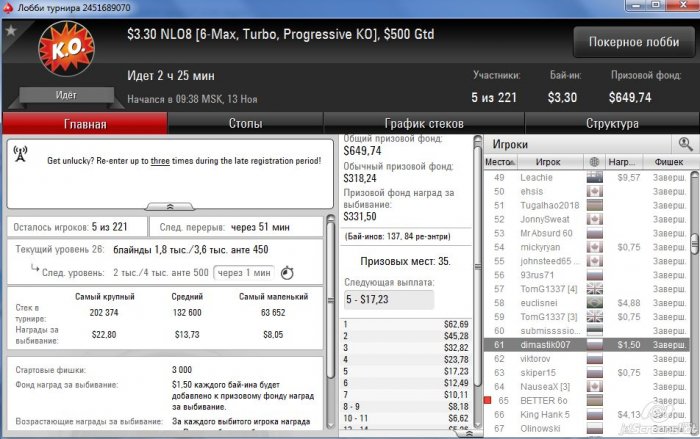Open the Структура tab

coord(612,124)
